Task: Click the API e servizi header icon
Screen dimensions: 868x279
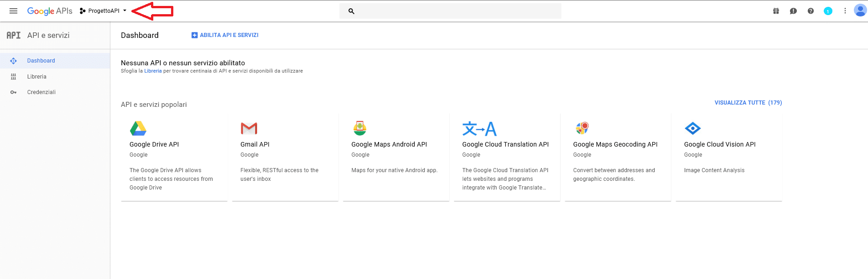Action: click(x=13, y=35)
